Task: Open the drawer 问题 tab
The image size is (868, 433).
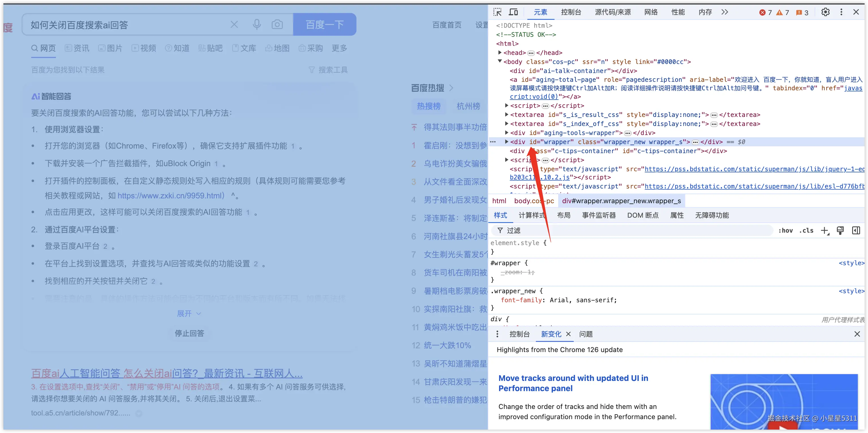Action: click(586, 334)
